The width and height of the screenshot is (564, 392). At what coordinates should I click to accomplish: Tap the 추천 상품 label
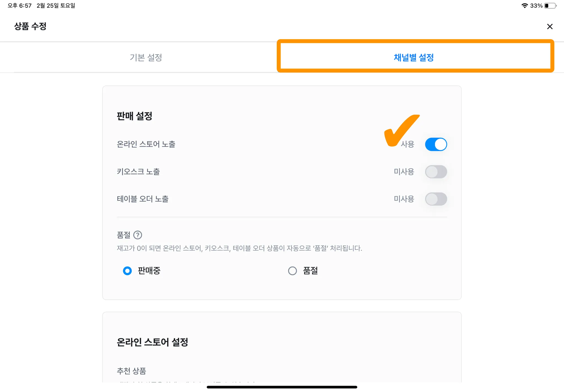coord(131,371)
